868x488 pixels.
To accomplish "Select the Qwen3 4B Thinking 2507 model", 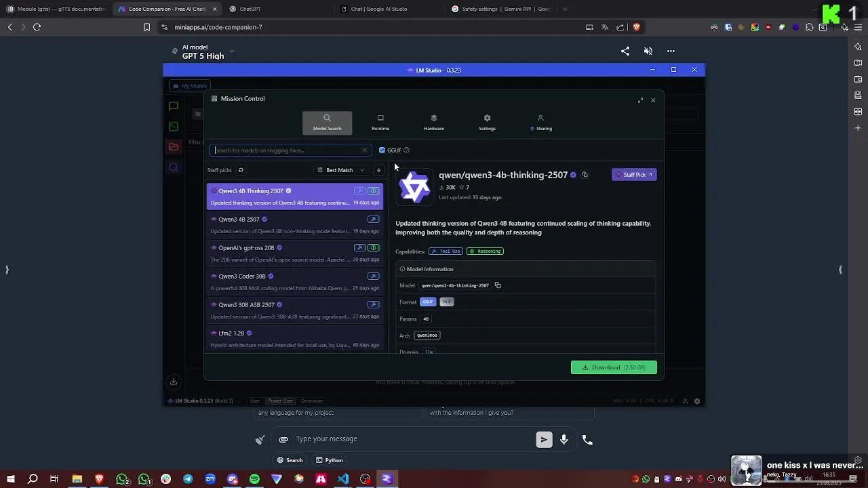I will [295, 196].
